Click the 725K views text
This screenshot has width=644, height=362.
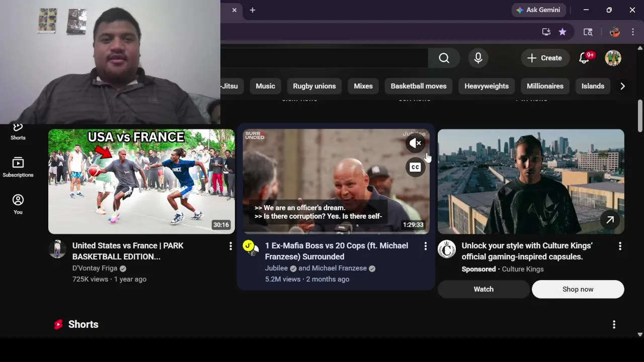point(90,279)
